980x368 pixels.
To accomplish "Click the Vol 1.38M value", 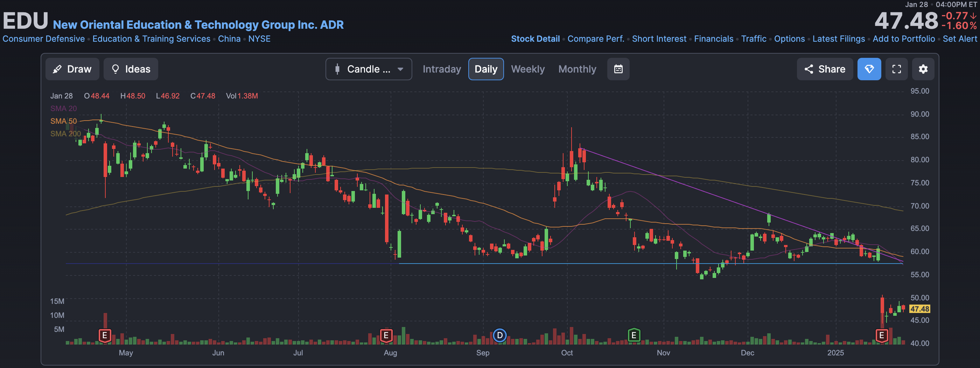I will (242, 96).
